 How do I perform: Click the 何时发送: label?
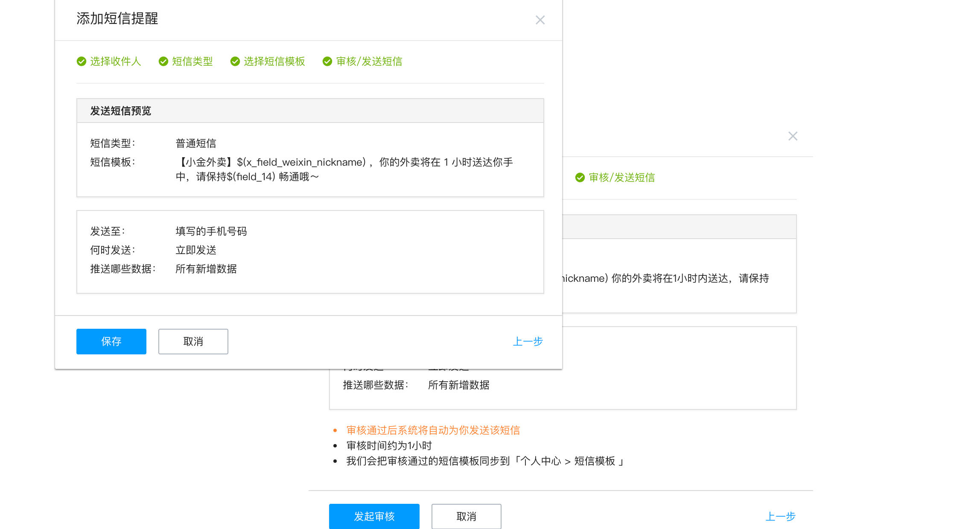[113, 250]
